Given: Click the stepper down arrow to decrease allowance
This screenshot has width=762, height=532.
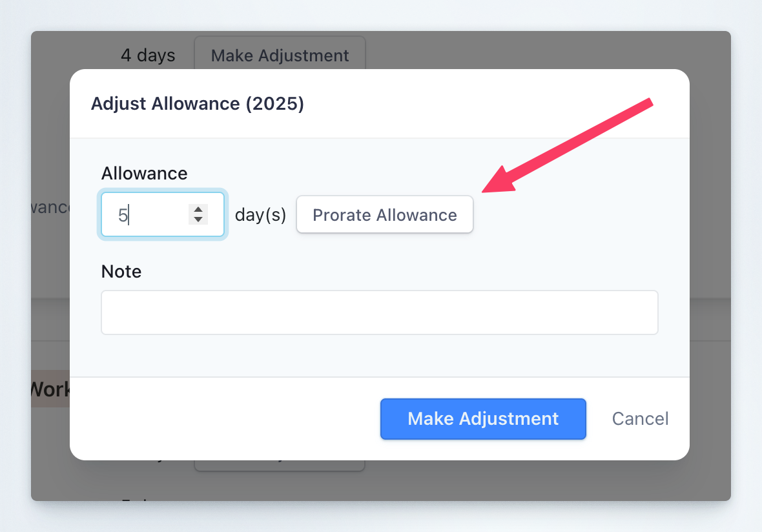Looking at the screenshot, I should [x=198, y=220].
